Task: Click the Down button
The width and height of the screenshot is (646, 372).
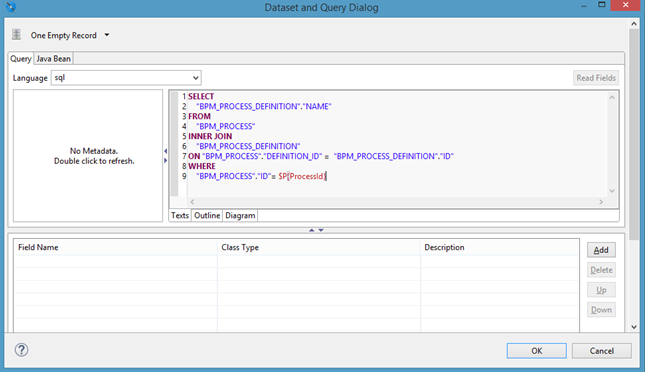Action: point(601,310)
